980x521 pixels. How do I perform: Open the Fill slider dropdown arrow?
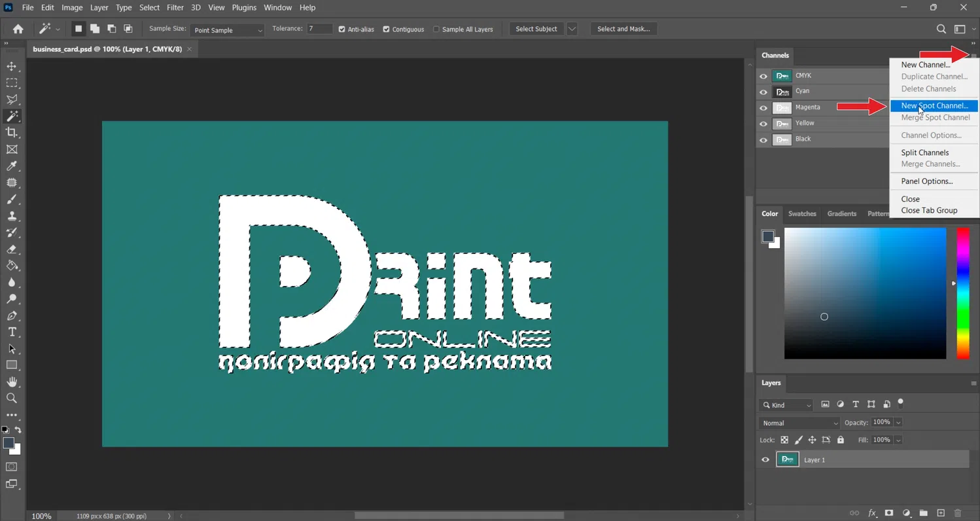coord(898,440)
